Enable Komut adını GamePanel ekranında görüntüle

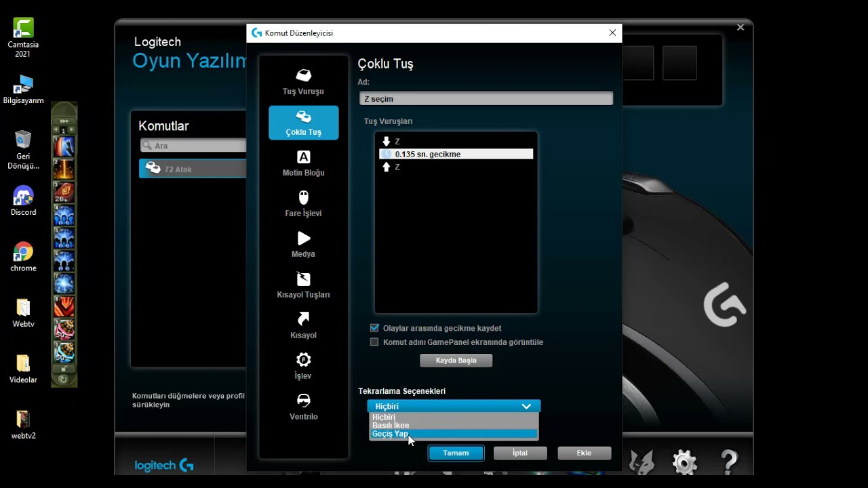click(x=374, y=342)
